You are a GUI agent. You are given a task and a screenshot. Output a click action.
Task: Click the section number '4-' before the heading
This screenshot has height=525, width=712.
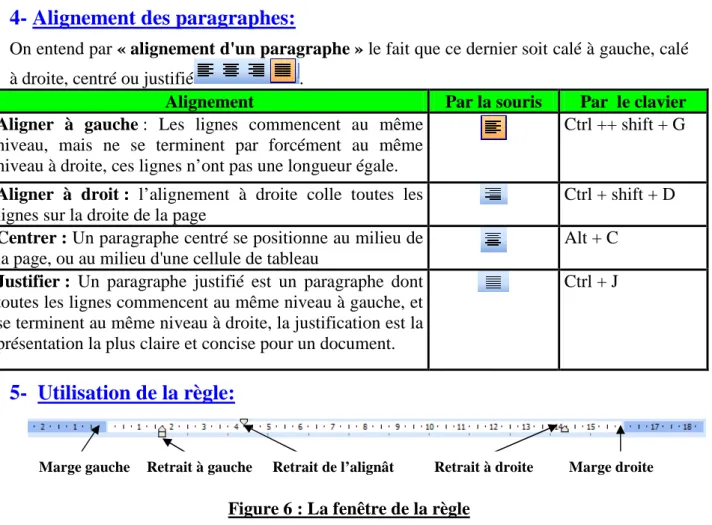coord(18,18)
